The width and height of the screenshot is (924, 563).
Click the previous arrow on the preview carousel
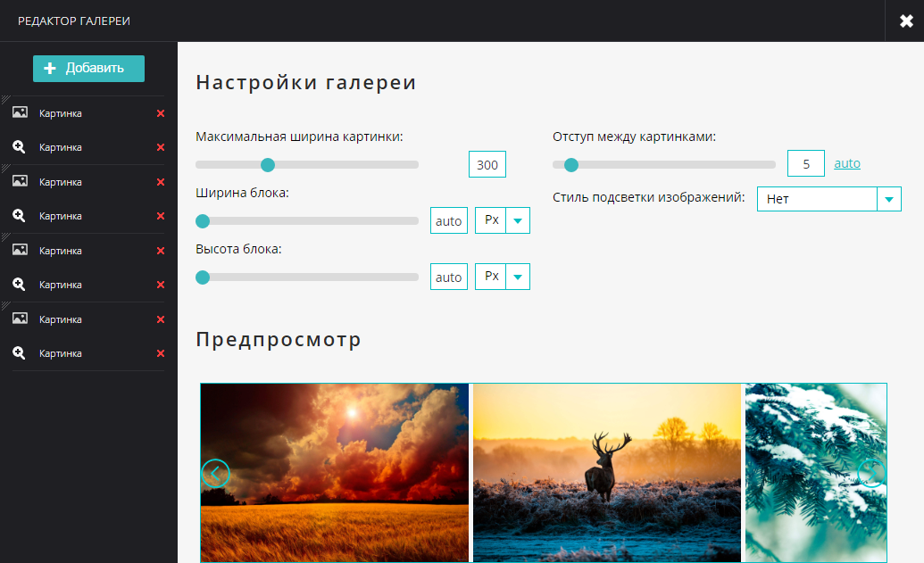coord(214,474)
